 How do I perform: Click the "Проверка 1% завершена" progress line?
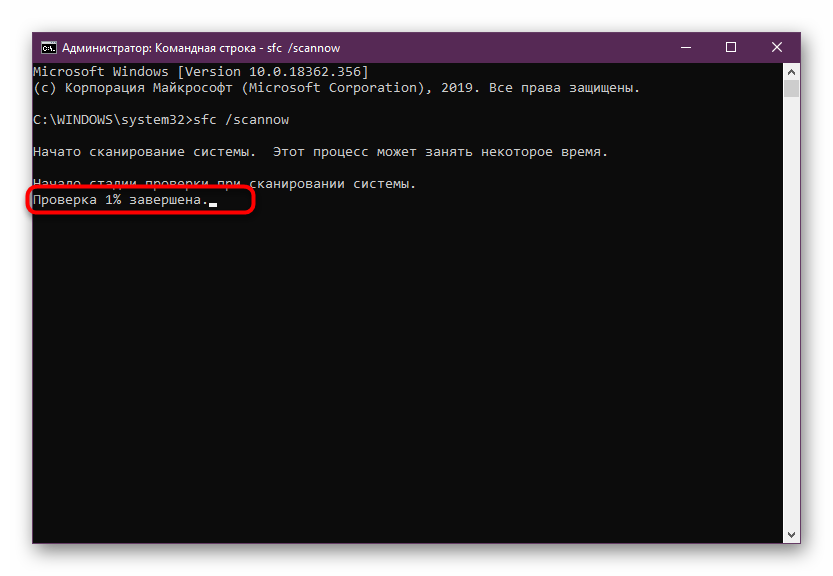[120, 200]
